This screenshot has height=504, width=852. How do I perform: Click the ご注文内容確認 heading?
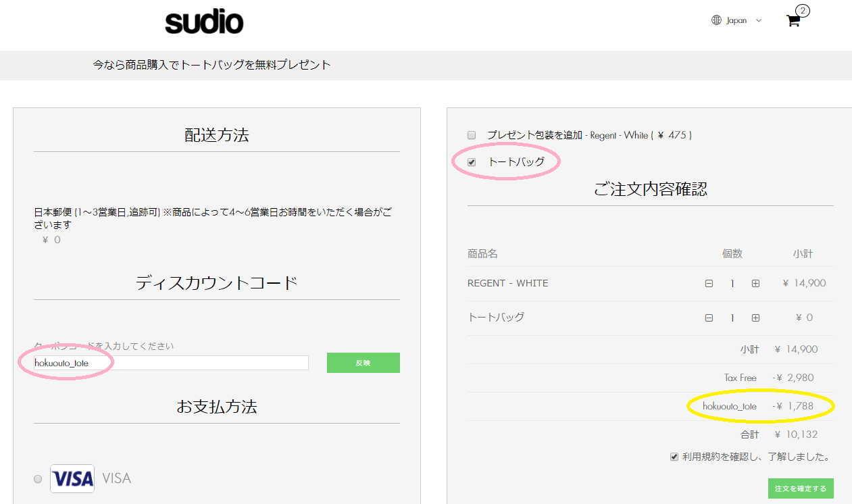tap(651, 189)
